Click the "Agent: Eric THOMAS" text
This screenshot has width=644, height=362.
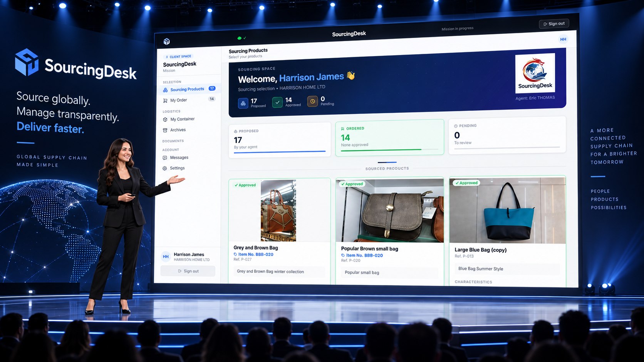click(x=535, y=98)
